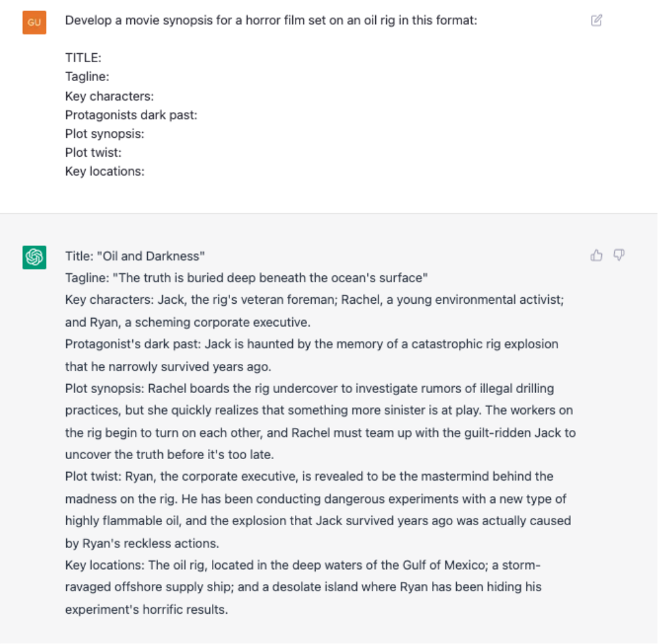Click "Plot synopsis:" in the user prompt
Image resolution: width=658 pixels, height=644 pixels.
tap(105, 134)
